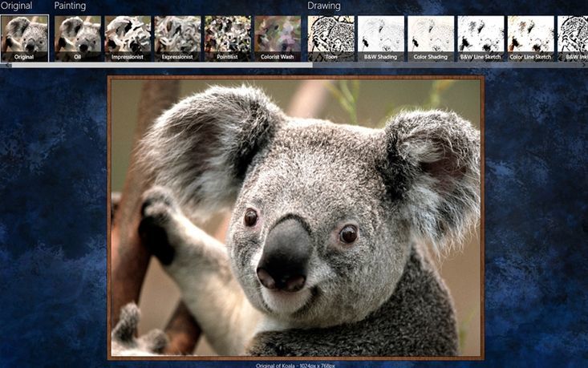The image size is (588, 368).
Task: Select the Original thumbnail
Action: tap(24, 38)
